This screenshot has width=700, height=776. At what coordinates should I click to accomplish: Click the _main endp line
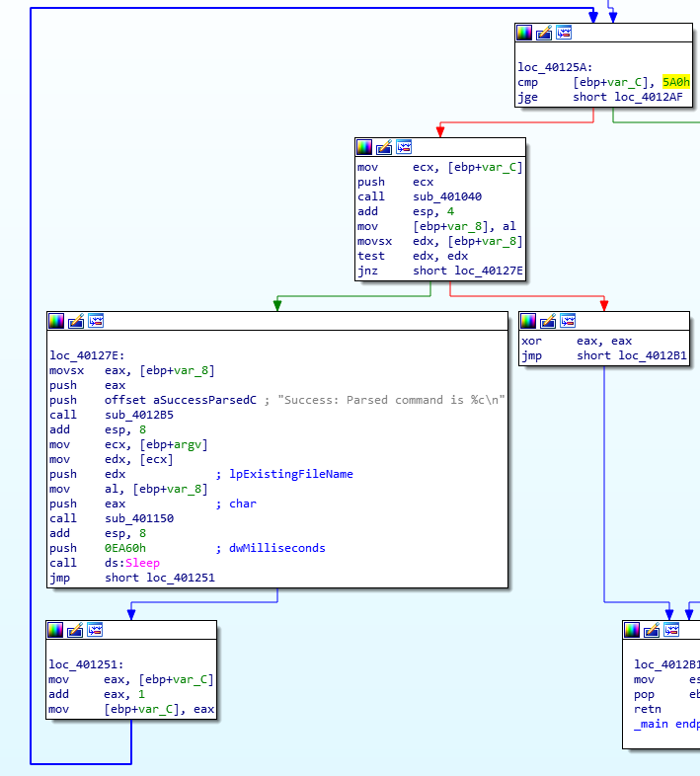click(x=666, y=724)
